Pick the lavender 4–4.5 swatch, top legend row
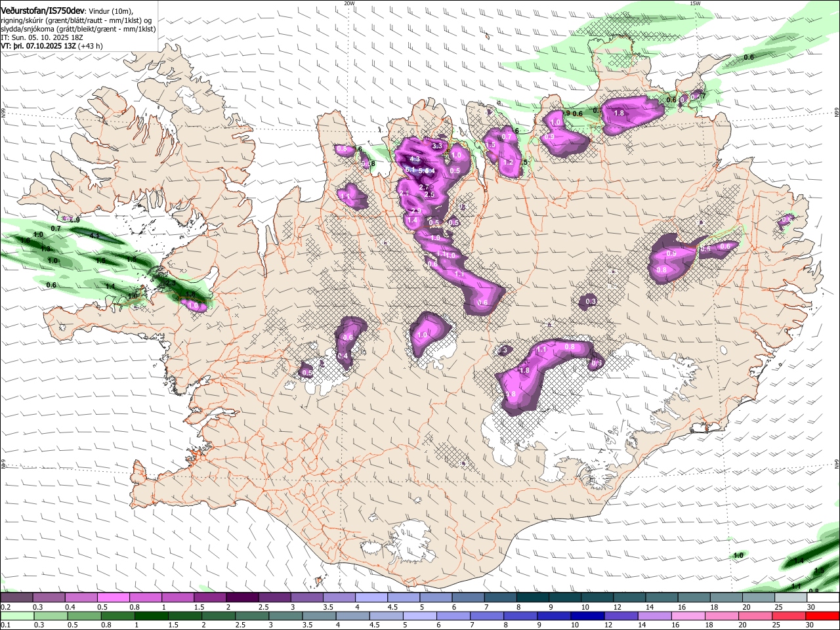Viewport: 840px width, 630px height. 371,597
